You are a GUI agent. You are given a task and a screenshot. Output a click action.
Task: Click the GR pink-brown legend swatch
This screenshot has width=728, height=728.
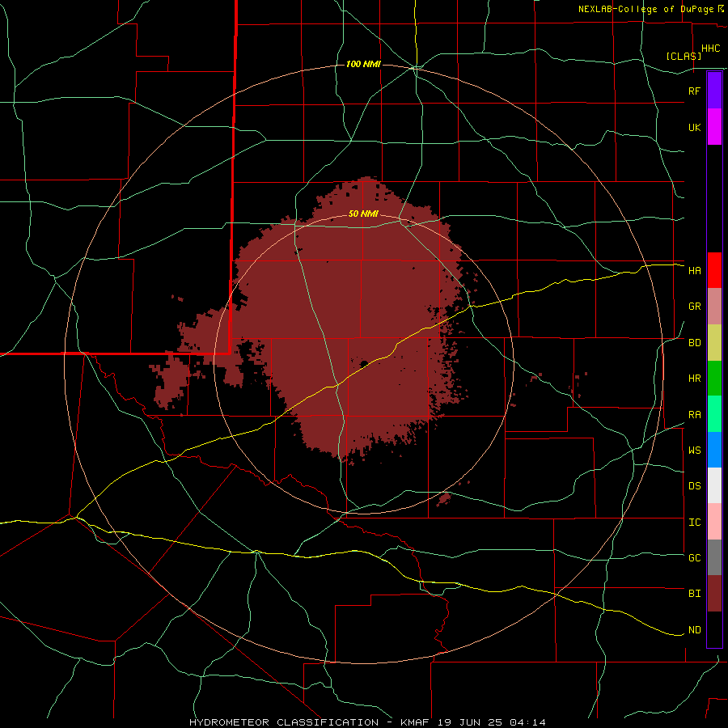(x=714, y=307)
